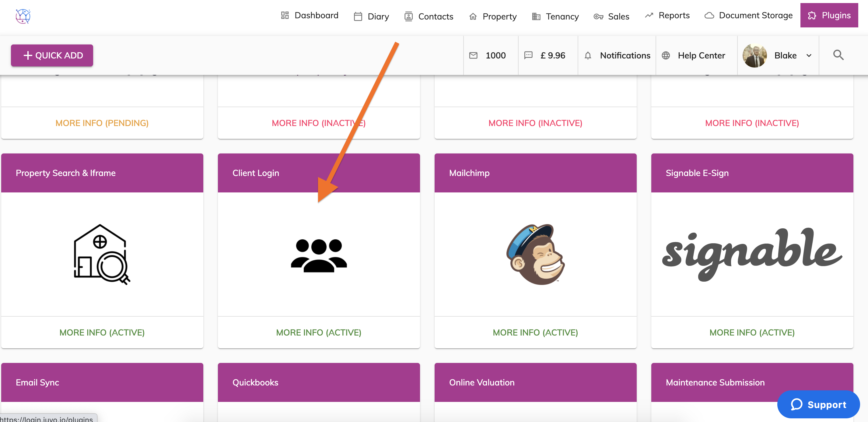This screenshot has height=422, width=868.
Task: Go to Document Storage
Action: coord(748,16)
